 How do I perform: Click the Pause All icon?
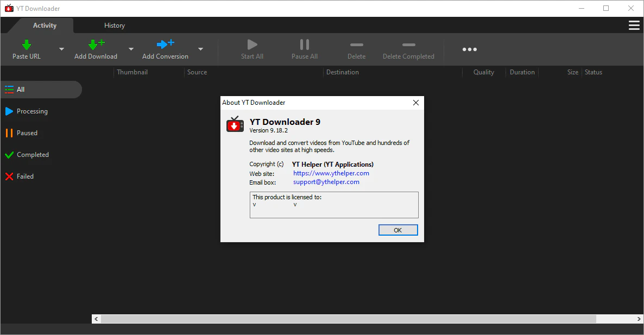304,45
